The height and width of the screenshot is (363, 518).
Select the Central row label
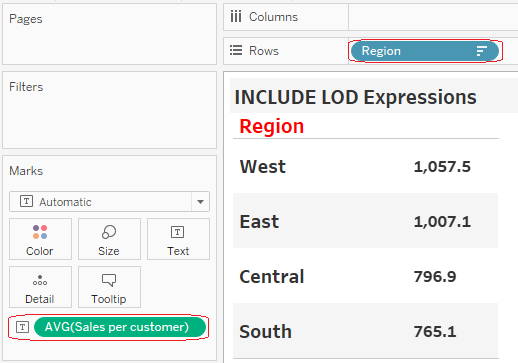(x=272, y=276)
